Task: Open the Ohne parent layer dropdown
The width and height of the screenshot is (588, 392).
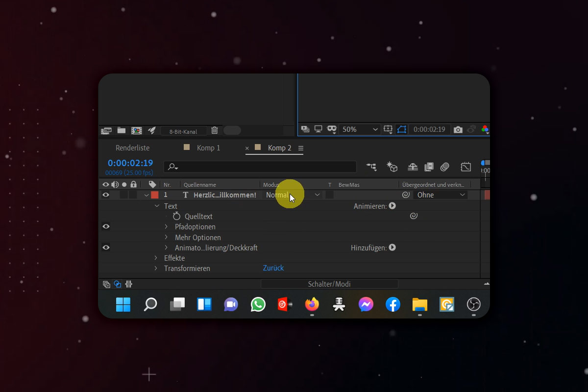Action: point(441,195)
